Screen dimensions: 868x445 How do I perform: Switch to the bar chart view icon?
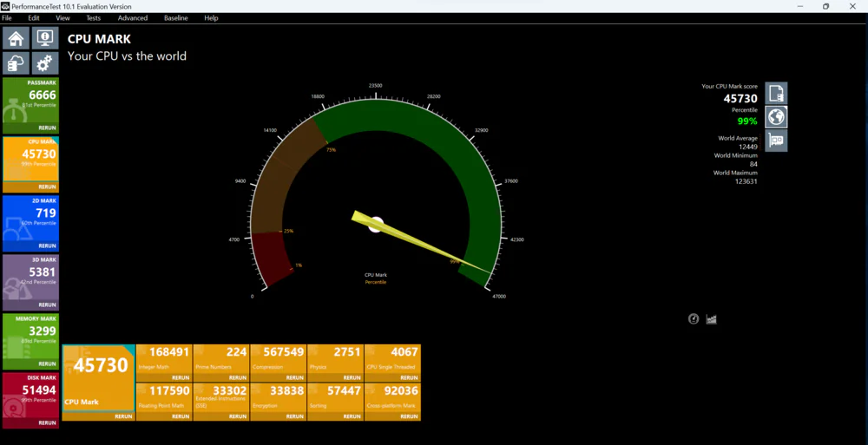tap(712, 319)
